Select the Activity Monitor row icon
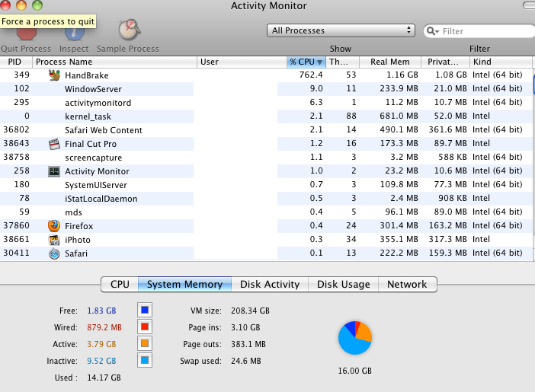The image size is (535, 392). click(x=54, y=171)
